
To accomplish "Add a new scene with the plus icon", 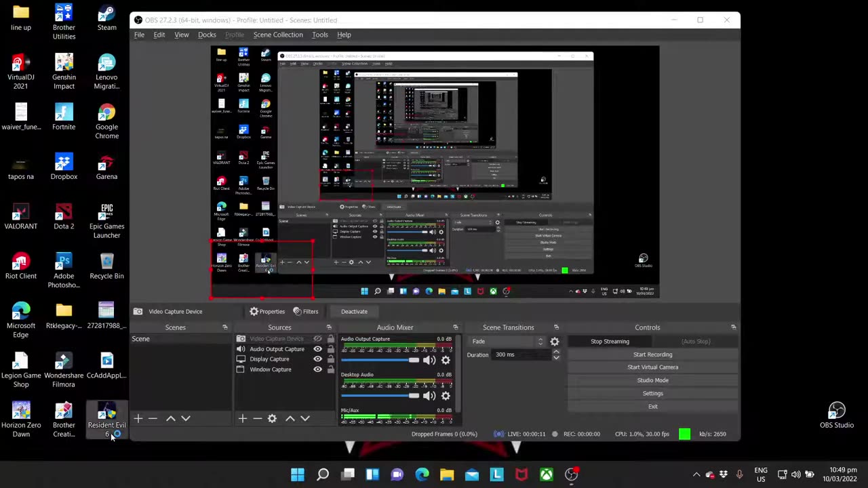I will coord(138,418).
